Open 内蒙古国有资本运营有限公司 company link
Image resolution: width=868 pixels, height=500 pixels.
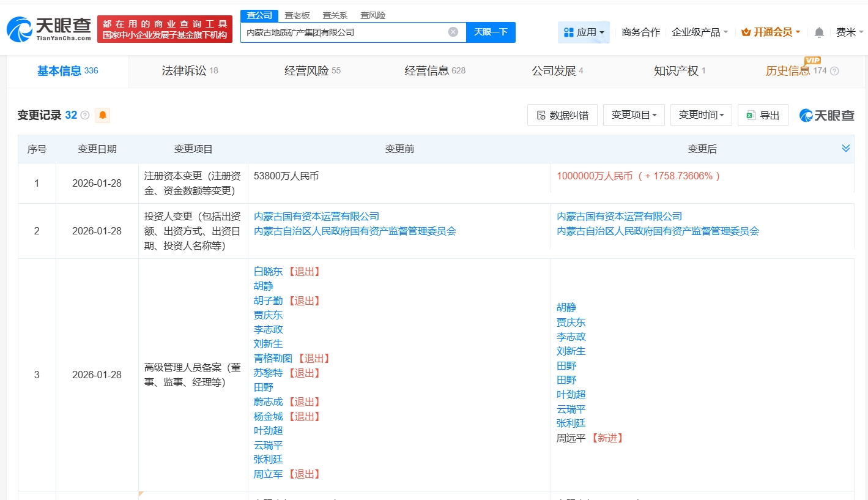pos(316,216)
